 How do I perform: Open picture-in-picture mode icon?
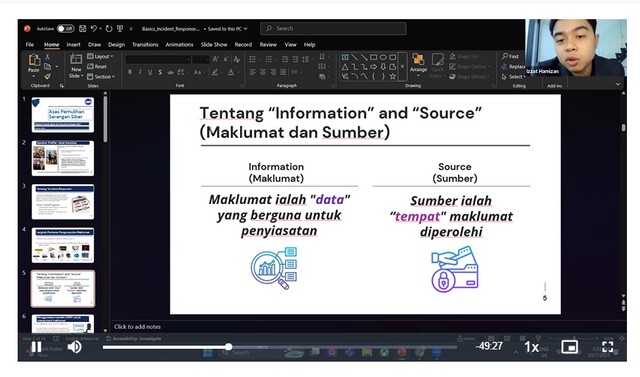pyautogui.click(x=569, y=347)
